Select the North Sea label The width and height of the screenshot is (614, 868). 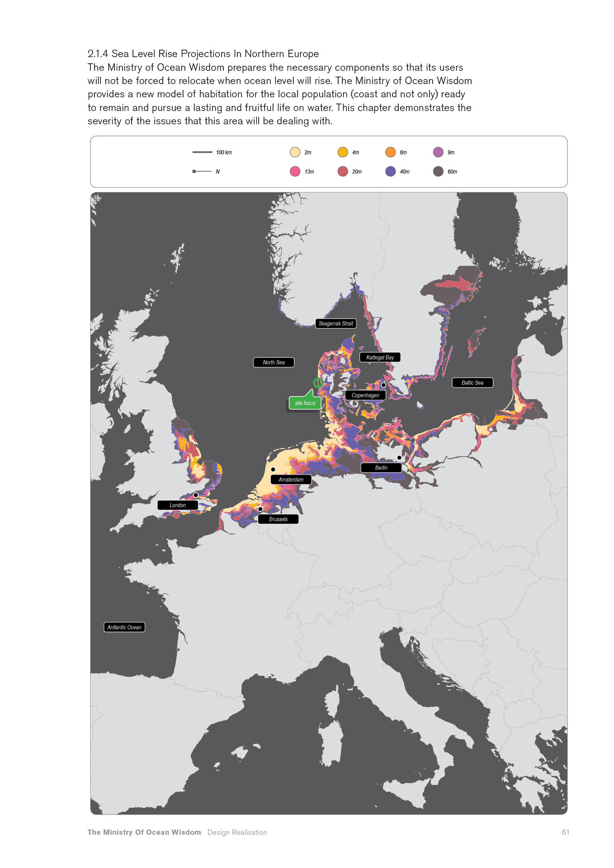tap(274, 363)
